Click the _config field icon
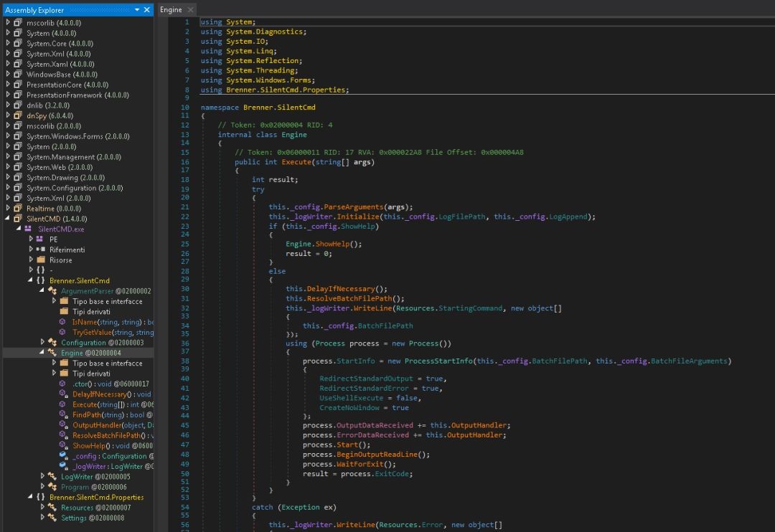775x532 pixels. (63, 456)
